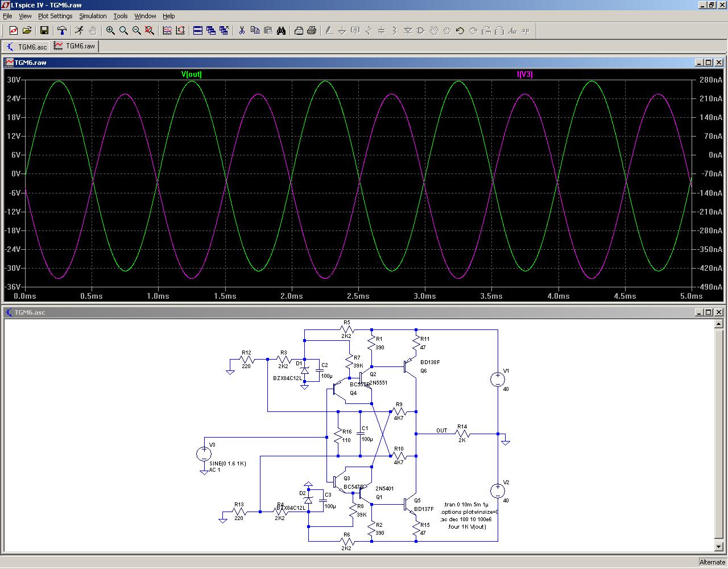Click the .tran 0 10m 5m 1µ directive

tap(466, 505)
